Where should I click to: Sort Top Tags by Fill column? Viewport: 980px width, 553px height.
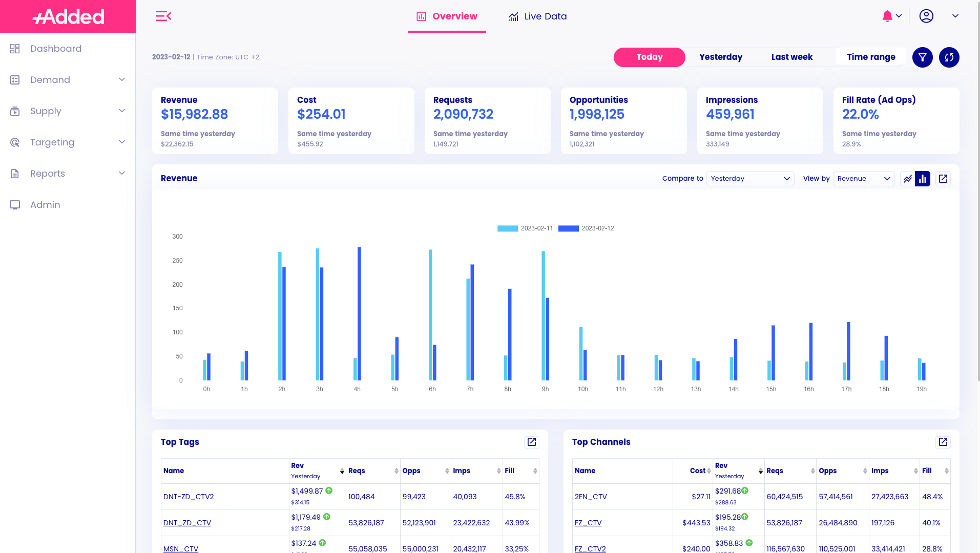tap(535, 471)
